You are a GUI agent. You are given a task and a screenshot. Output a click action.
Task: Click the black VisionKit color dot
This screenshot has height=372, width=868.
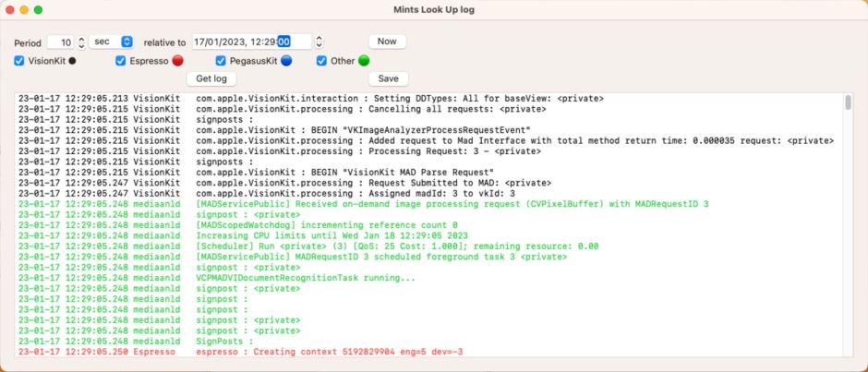73,61
